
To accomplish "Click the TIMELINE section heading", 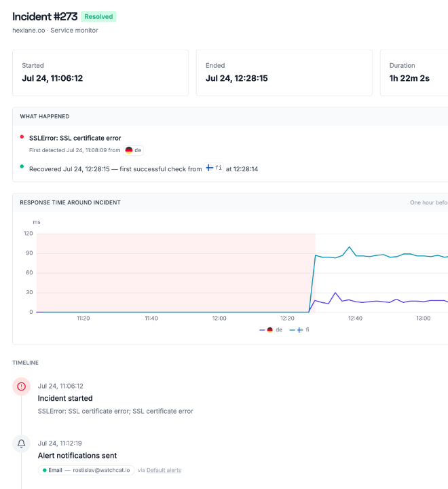I will [26, 363].
